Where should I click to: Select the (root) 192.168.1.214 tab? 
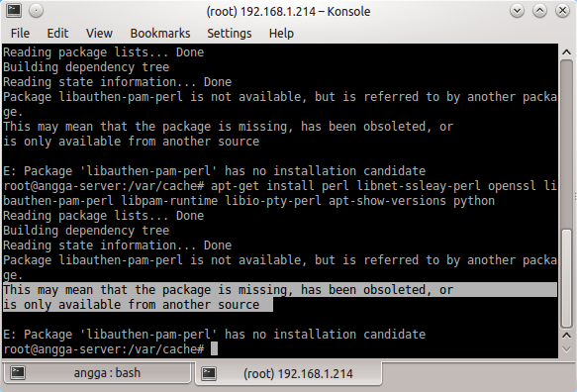289,373
